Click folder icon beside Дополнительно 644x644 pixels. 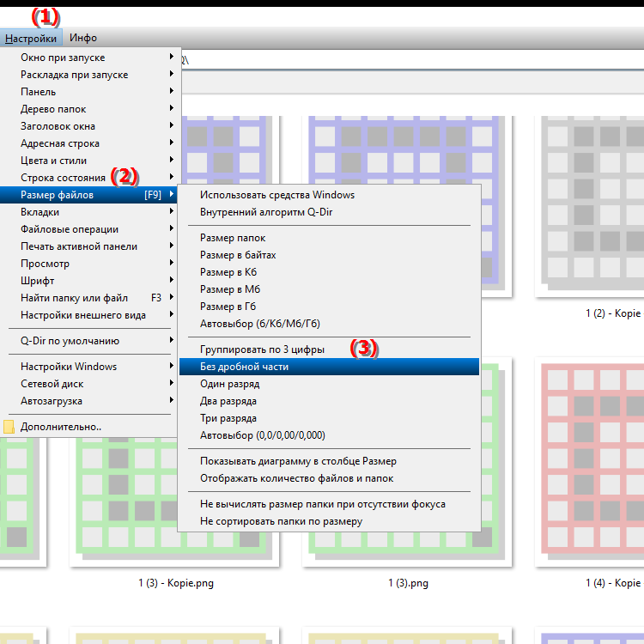coord(9,427)
